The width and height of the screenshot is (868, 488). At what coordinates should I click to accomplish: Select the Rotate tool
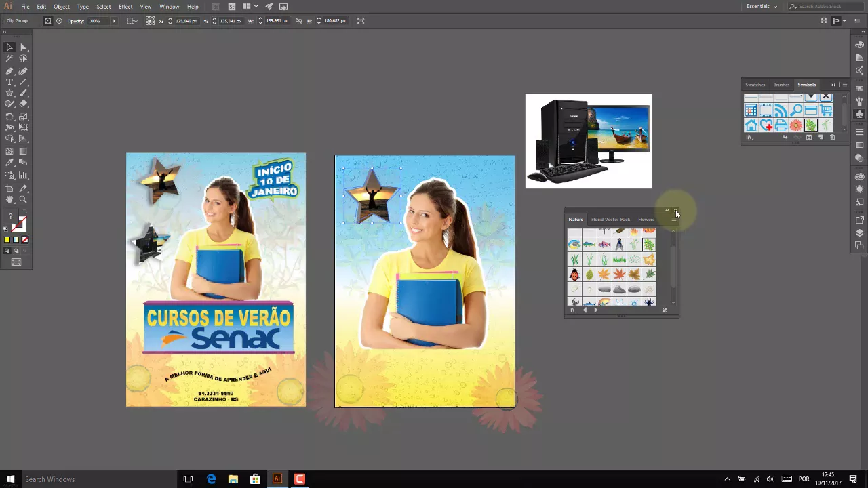click(x=9, y=117)
